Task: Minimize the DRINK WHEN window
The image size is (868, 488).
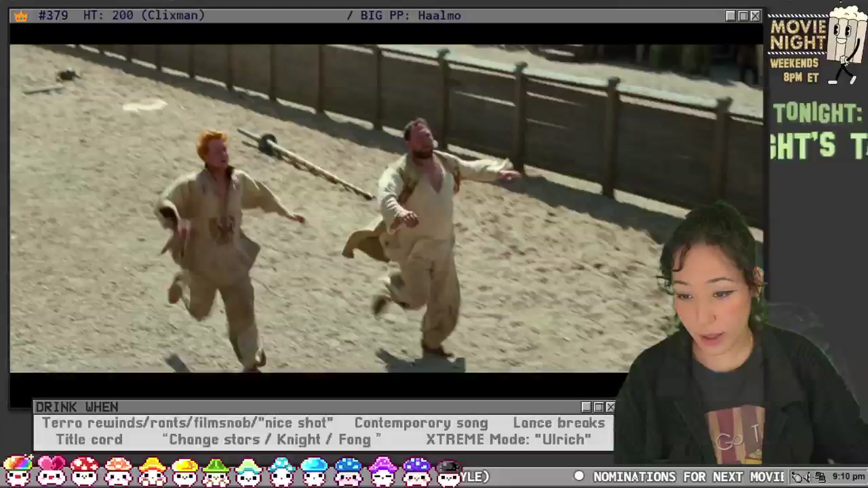Action: (586, 407)
